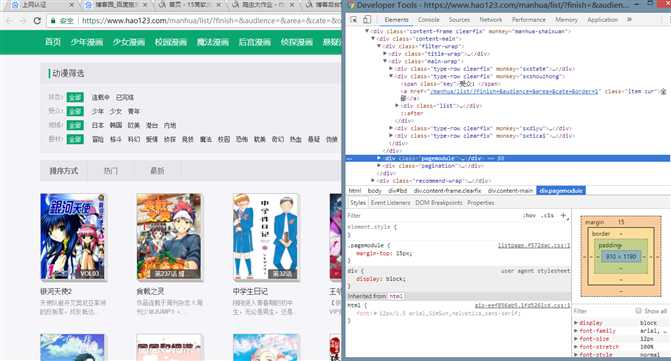This screenshot has width=671, height=361.
Task: Click the margin-top value 15 in box model
Action: click(621, 222)
